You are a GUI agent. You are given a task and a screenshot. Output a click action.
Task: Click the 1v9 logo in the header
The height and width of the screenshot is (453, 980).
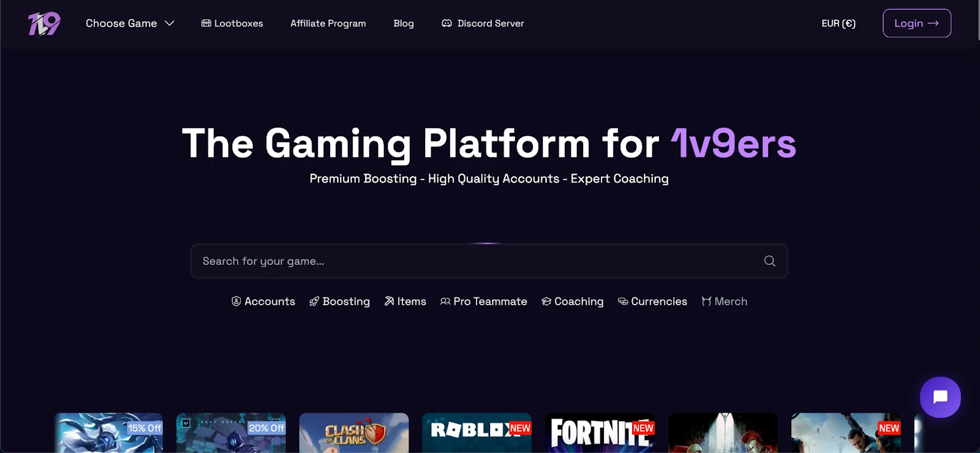tap(44, 23)
